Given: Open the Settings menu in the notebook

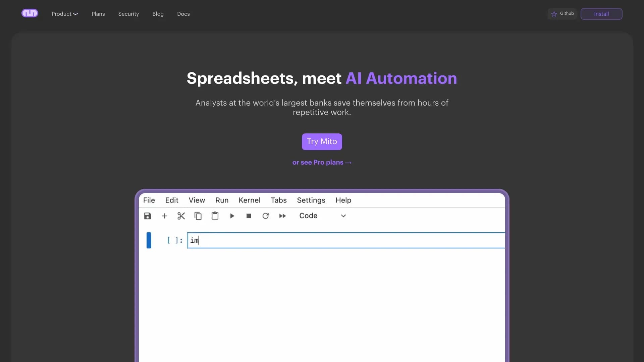Looking at the screenshot, I should pyautogui.click(x=311, y=200).
